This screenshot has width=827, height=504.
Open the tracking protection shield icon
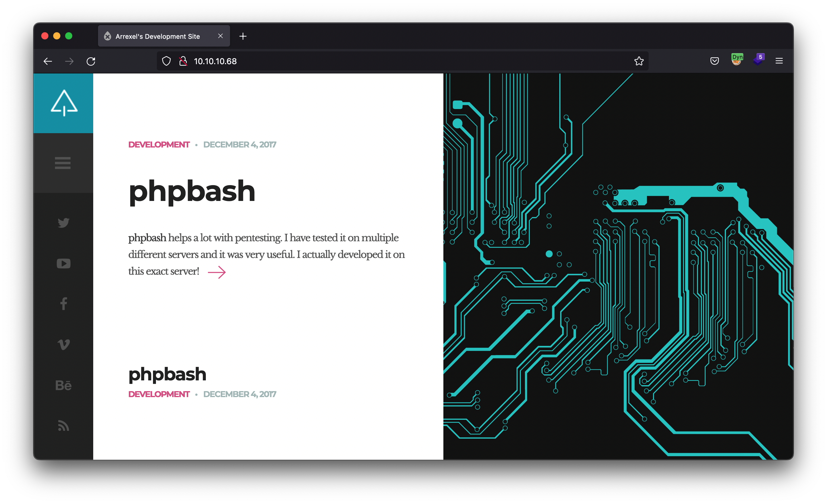166,61
